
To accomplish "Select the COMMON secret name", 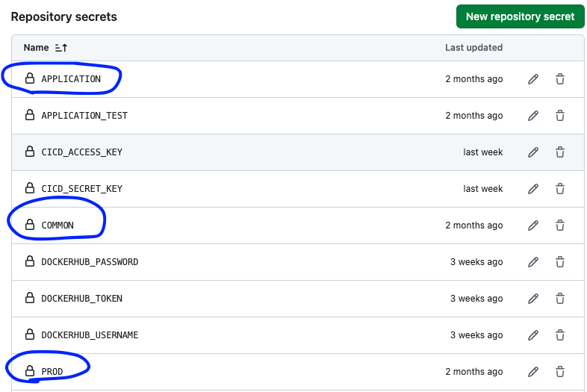I will point(58,225).
